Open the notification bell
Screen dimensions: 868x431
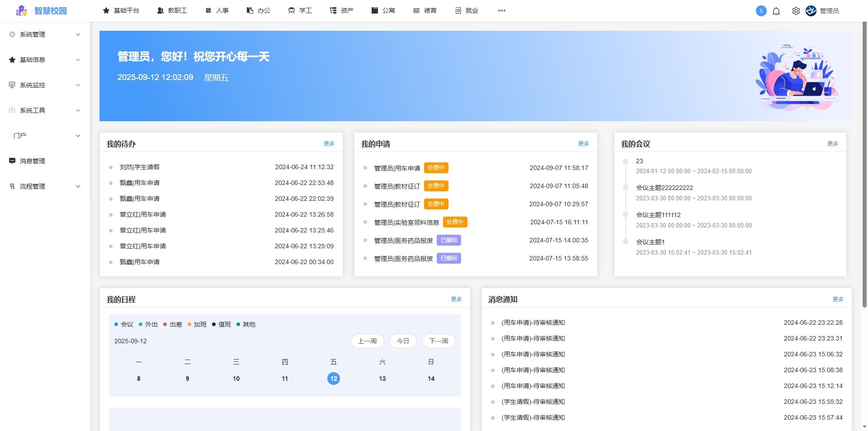[x=776, y=11]
